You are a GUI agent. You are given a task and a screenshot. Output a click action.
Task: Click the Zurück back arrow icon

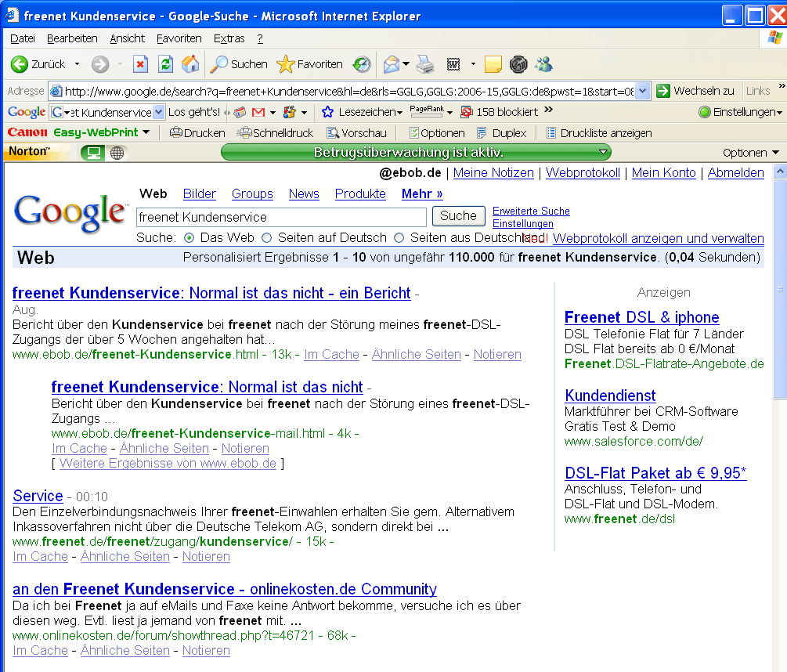tap(19, 64)
